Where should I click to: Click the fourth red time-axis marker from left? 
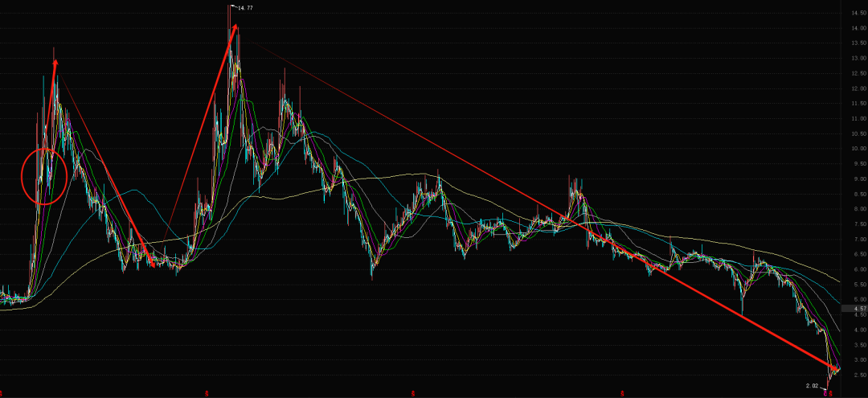(624, 394)
